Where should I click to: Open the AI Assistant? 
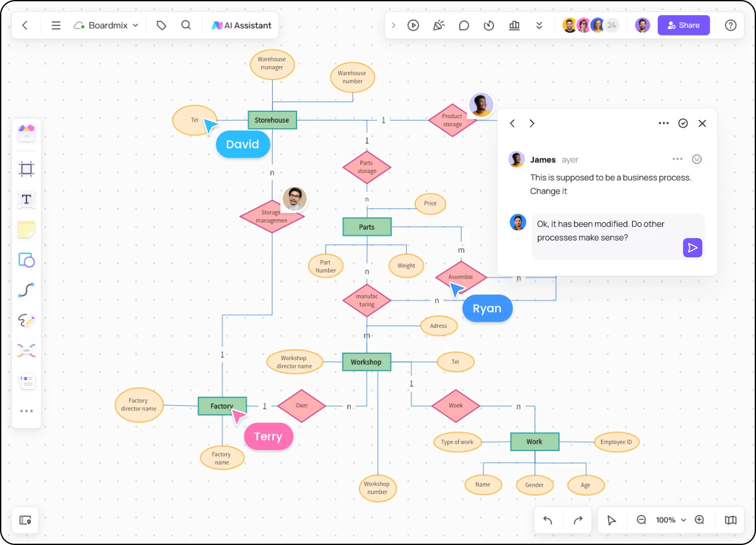coord(241,25)
